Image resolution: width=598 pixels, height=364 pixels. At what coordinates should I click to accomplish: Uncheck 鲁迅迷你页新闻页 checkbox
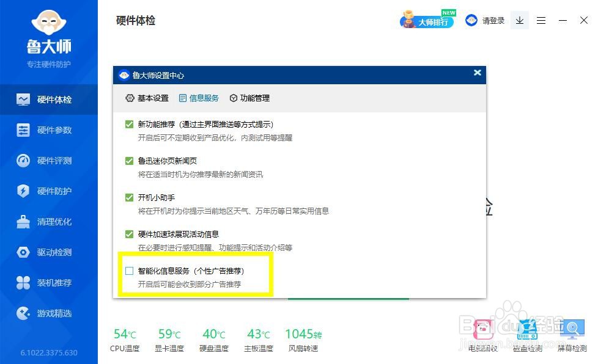(x=129, y=161)
